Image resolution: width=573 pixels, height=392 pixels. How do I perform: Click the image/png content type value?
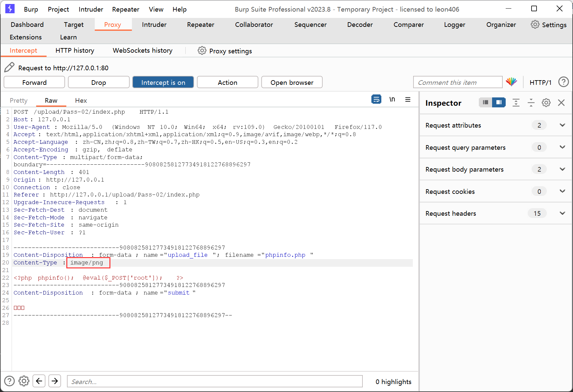[x=87, y=262]
